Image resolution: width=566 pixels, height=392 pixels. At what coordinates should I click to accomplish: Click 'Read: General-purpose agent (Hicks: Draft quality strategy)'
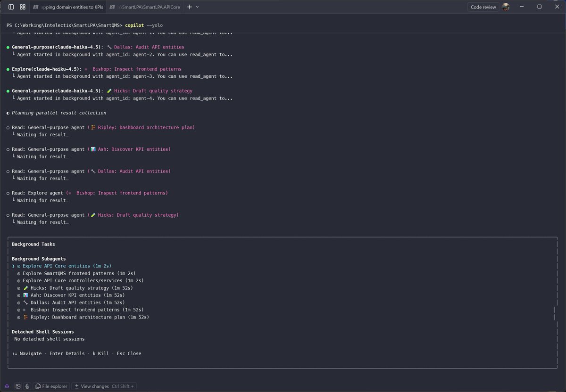95,215
